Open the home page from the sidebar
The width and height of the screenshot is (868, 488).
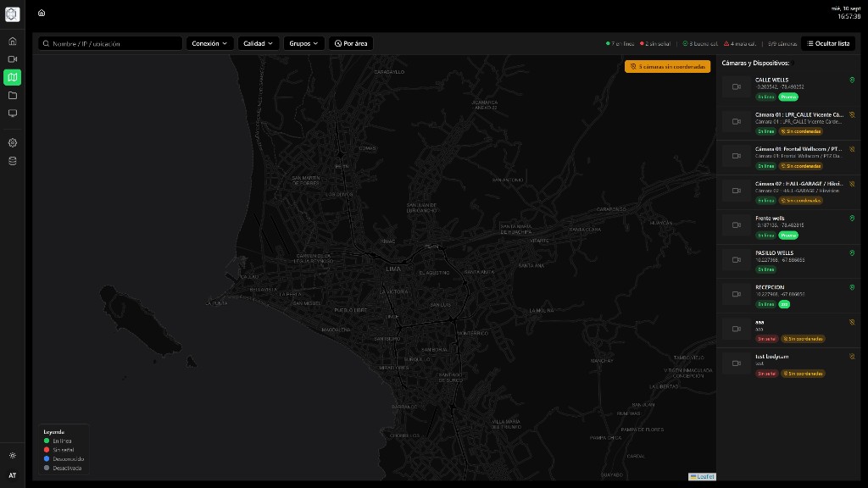click(12, 41)
